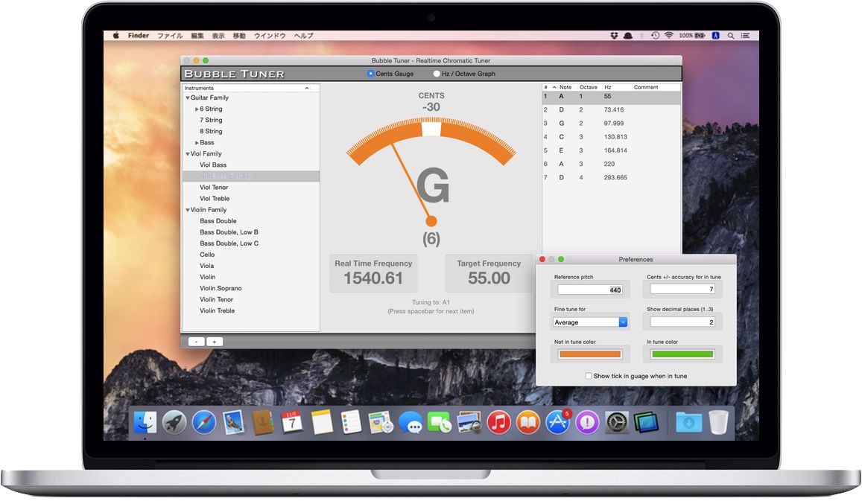This screenshot has height=504, width=862.
Task: Open Spotlight search in menu bar
Action: [x=731, y=36]
